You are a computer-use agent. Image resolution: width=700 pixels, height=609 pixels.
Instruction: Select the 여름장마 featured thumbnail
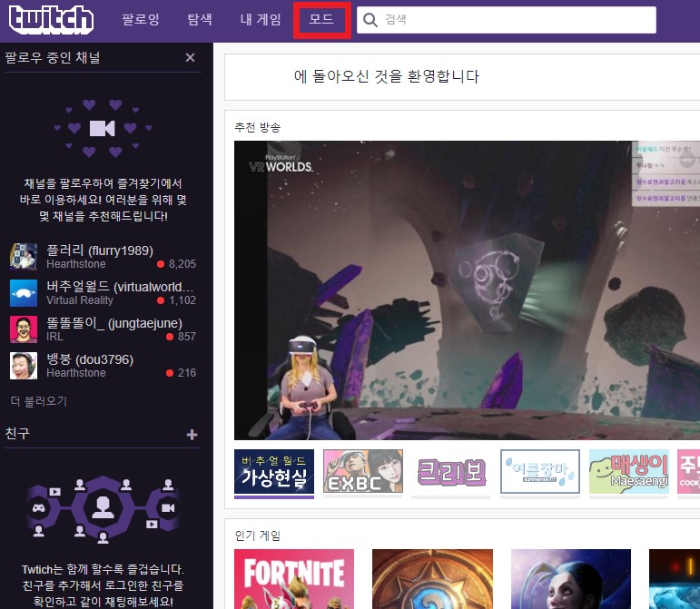click(x=540, y=472)
